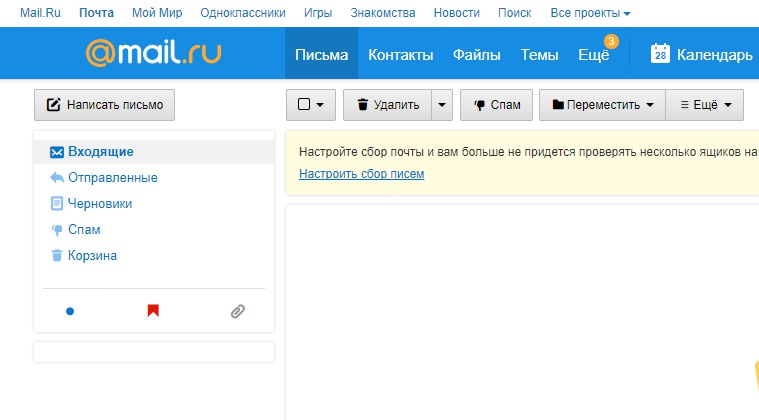Viewport: 759px width, 420px height.
Task: Click the thumbs-down icon beside sidebar Спам
Action: coord(57,230)
